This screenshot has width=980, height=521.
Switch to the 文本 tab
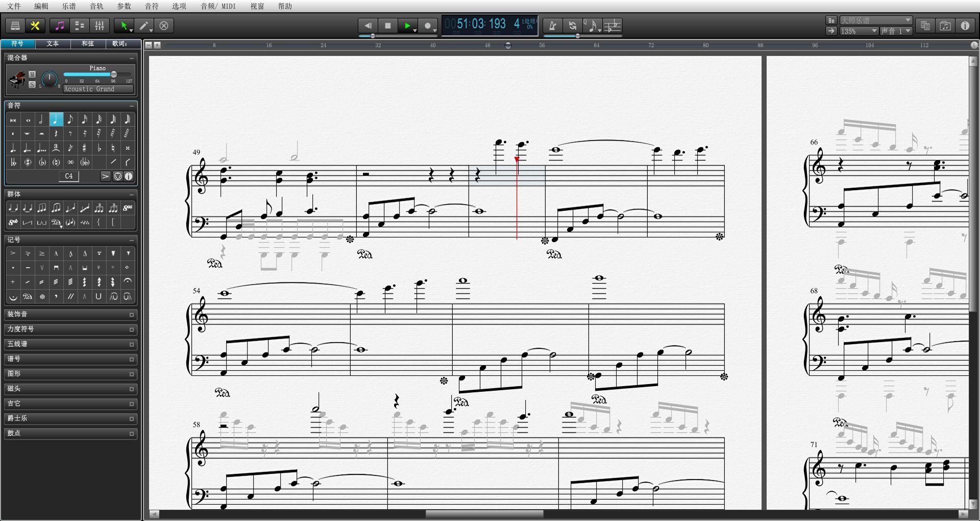click(53, 43)
